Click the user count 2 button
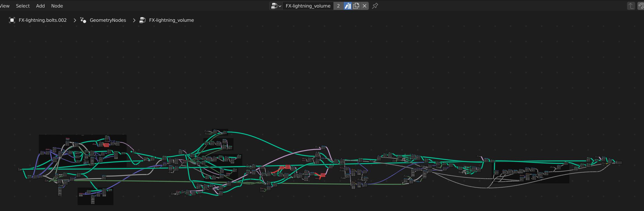Viewport: 644px width, 211px height. [x=338, y=6]
